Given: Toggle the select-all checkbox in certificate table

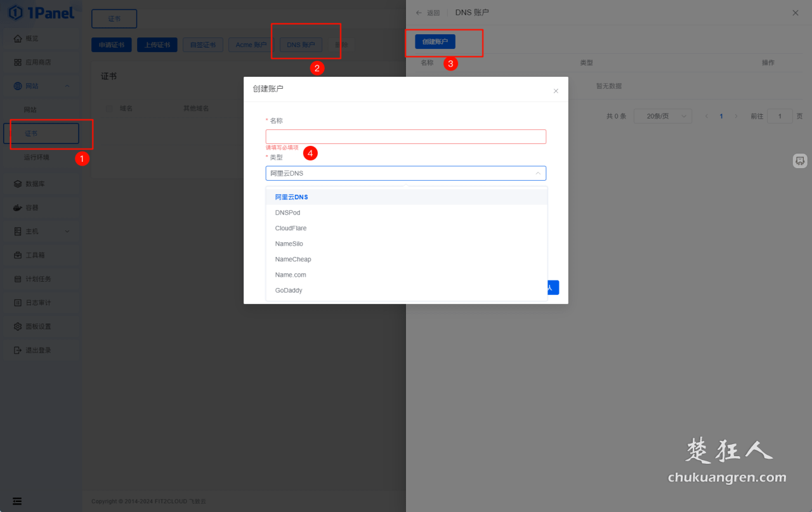Looking at the screenshot, I should point(109,108).
